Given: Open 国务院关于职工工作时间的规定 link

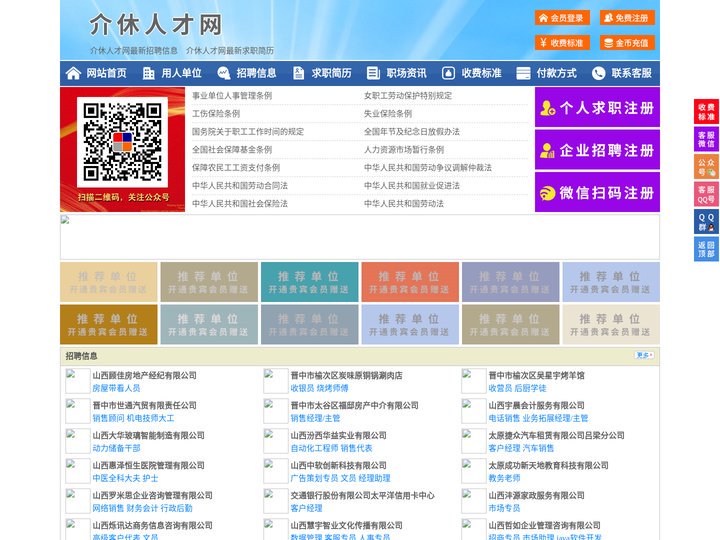Looking at the screenshot, I should [x=248, y=131].
